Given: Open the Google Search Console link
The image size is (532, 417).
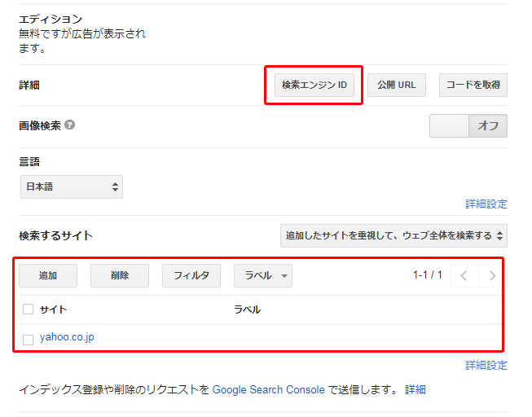Looking at the screenshot, I should [x=268, y=389].
